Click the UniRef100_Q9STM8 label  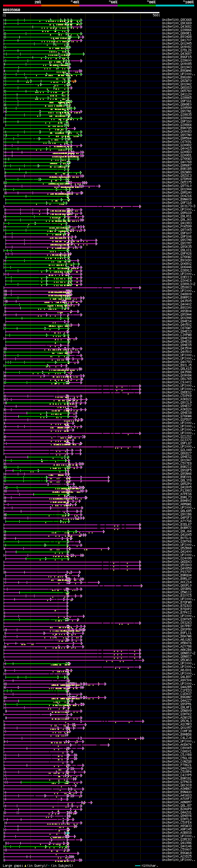point(177,240)
